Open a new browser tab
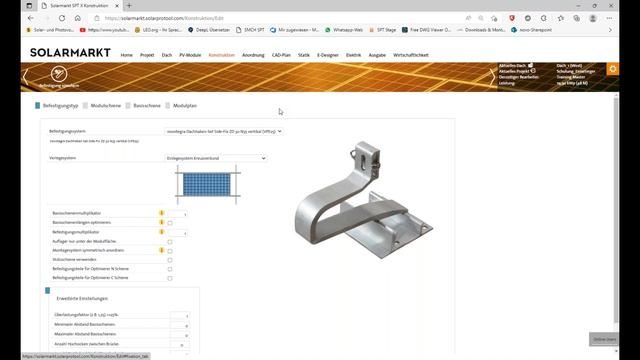Viewport: 640px width, 360px height. [129, 6]
